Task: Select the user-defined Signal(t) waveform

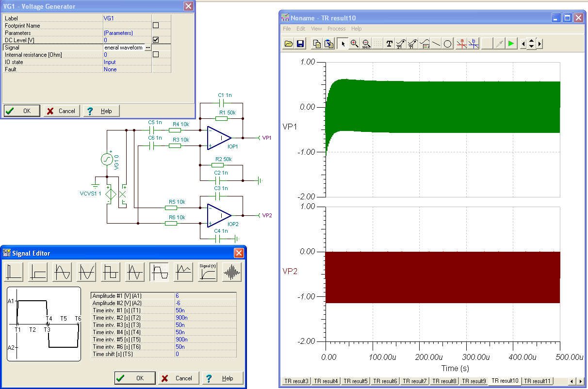Action: point(208,272)
